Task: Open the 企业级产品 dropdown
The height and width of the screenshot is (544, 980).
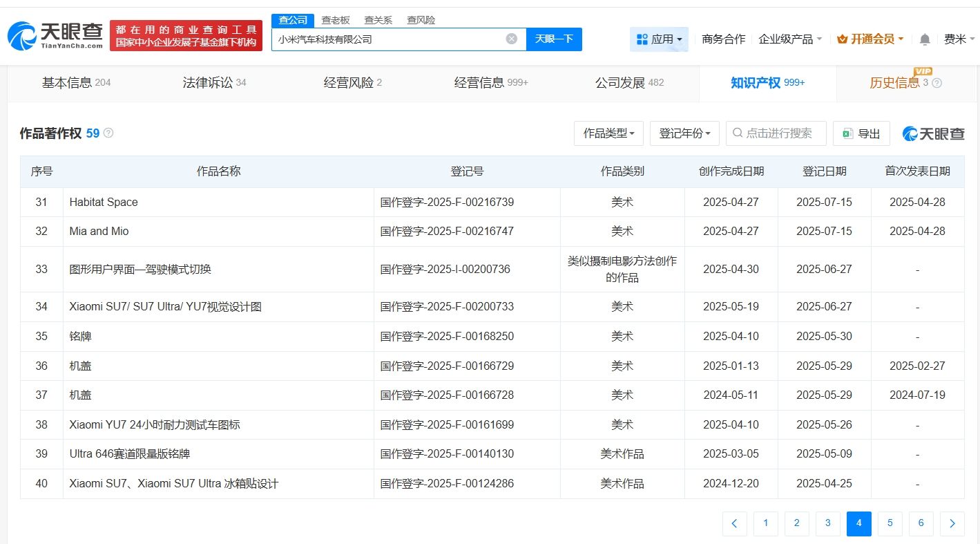Action: click(x=789, y=39)
